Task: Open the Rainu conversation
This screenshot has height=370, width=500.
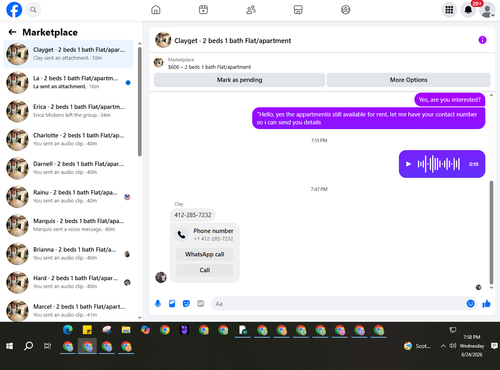Action: (68, 197)
